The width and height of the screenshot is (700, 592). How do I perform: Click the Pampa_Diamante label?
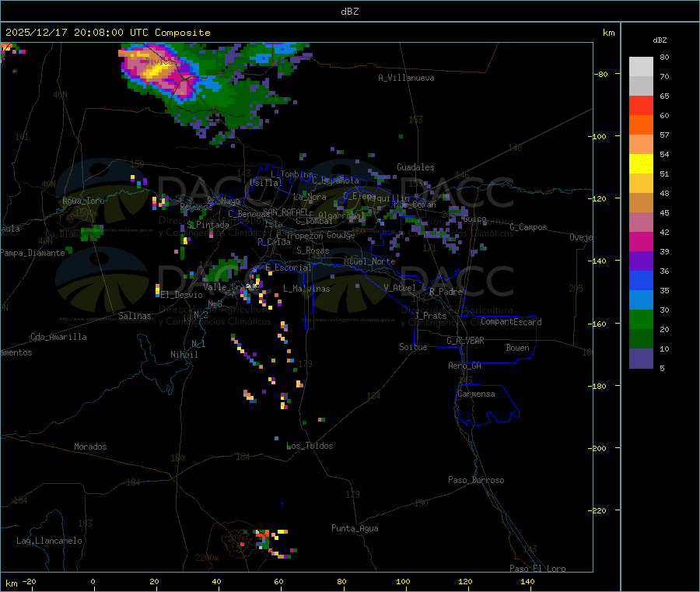33,253
